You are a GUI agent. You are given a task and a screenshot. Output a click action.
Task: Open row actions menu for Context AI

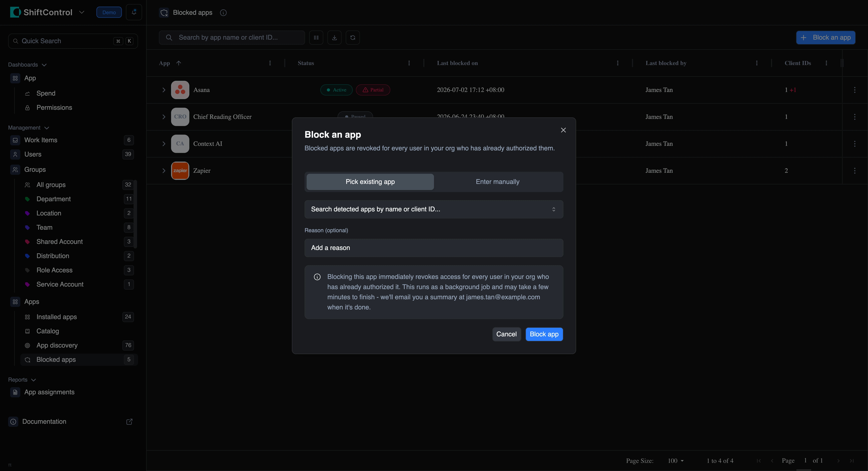coord(855,144)
